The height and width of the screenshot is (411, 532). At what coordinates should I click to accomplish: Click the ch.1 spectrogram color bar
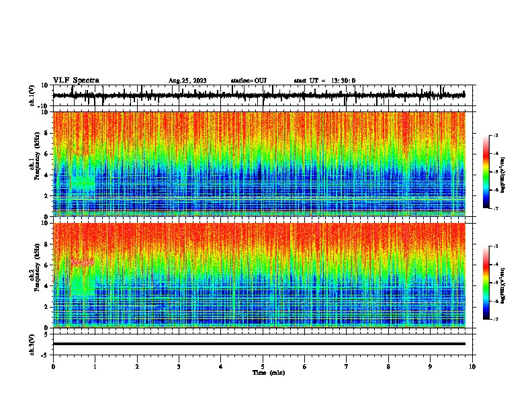486,172
